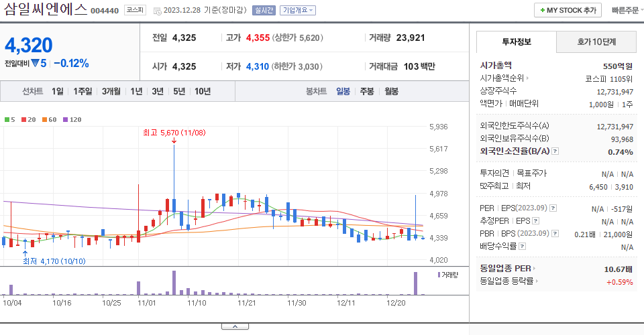Select the 1년 line chart period
Image resolution: width=644 pixels, height=335 pixels.
tap(136, 91)
